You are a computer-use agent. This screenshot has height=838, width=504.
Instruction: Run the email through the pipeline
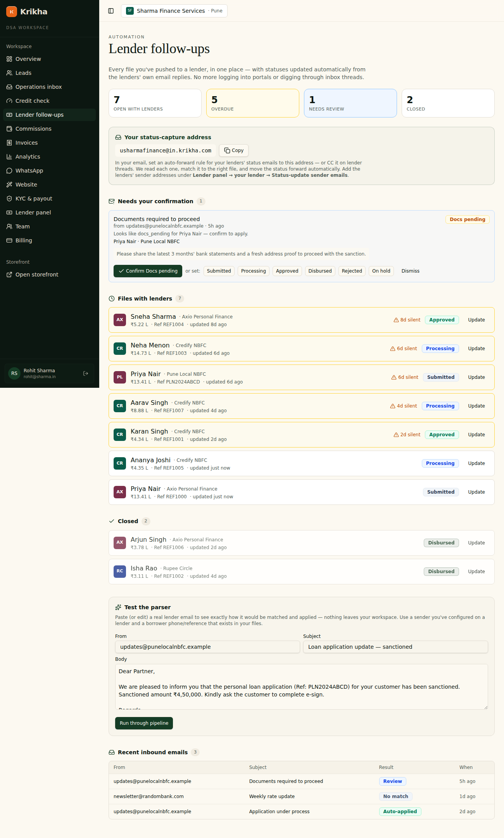[x=144, y=723]
